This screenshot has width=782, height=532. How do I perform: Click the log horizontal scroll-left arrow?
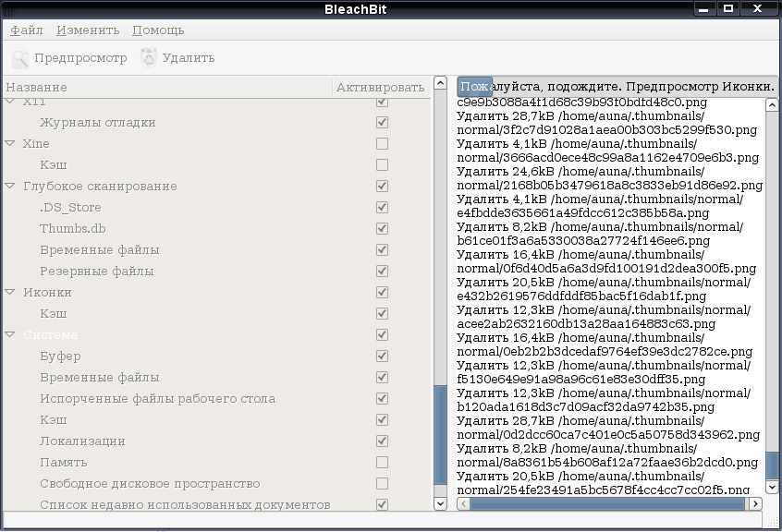463,504
